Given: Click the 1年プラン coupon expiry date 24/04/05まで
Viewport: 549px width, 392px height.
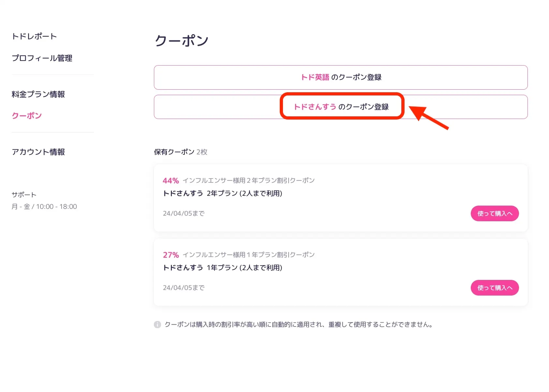Looking at the screenshot, I should click(184, 288).
